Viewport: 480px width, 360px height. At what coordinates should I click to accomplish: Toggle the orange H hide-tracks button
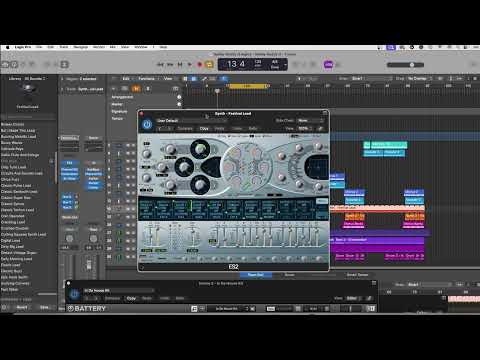pyautogui.click(x=136, y=89)
